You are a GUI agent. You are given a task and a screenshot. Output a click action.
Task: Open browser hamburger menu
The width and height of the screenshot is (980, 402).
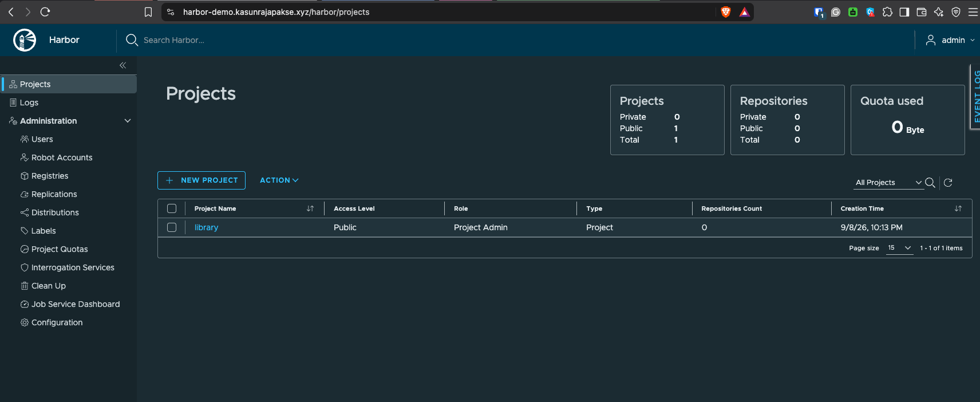pyautogui.click(x=973, y=12)
